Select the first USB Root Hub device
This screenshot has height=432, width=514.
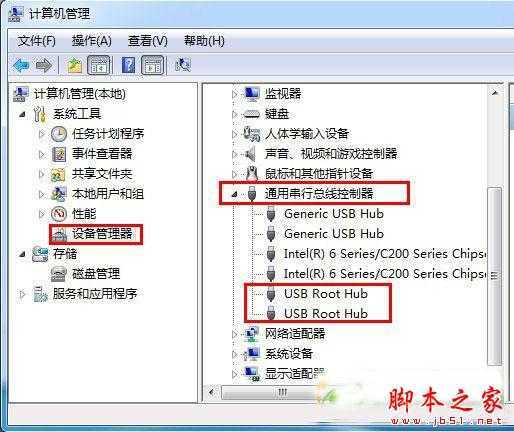326,294
